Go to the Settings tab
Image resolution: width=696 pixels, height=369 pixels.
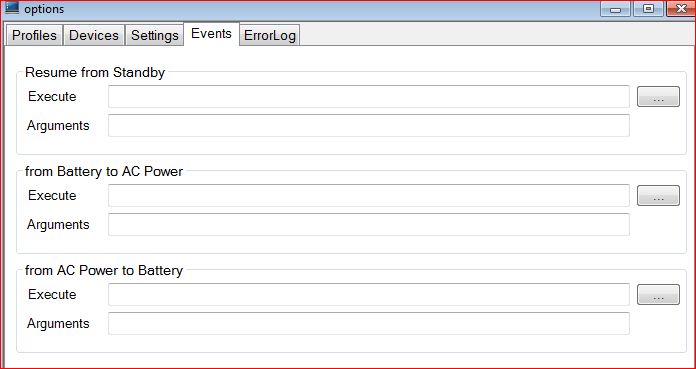[154, 35]
